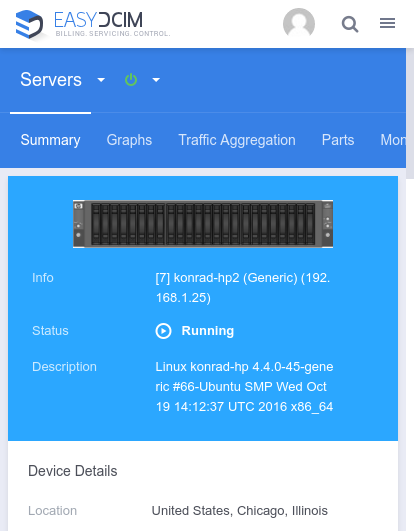Click the Running status label

point(208,331)
